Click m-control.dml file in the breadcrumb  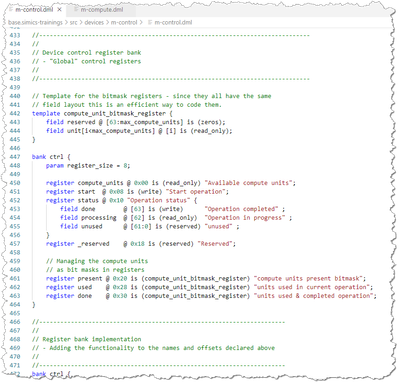coord(173,23)
